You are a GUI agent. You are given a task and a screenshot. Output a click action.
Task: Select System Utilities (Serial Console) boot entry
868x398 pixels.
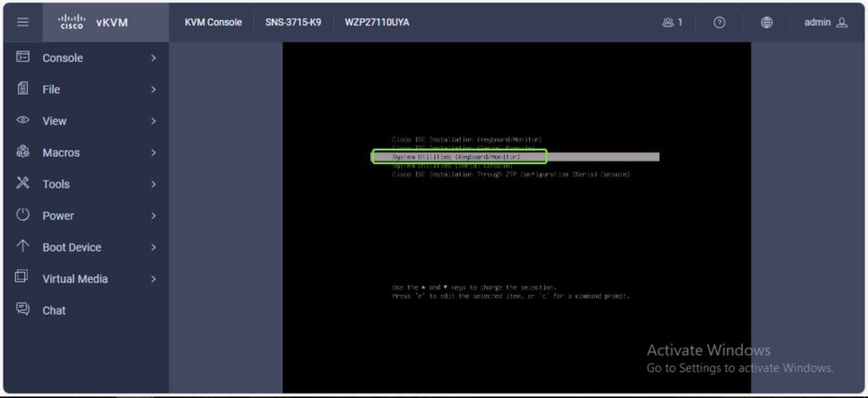pyautogui.click(x=453, y=165)
